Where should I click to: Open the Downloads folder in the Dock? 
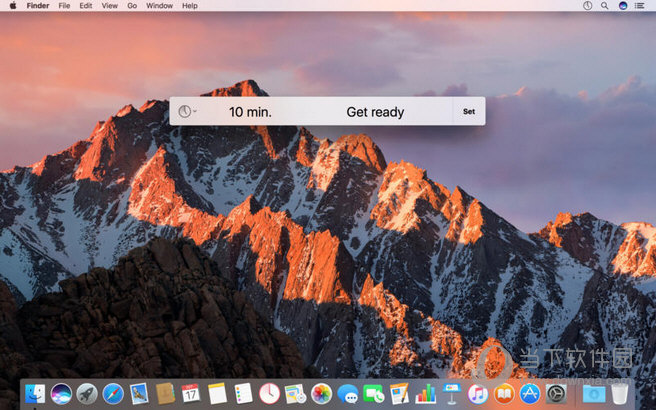pos(594,394)
